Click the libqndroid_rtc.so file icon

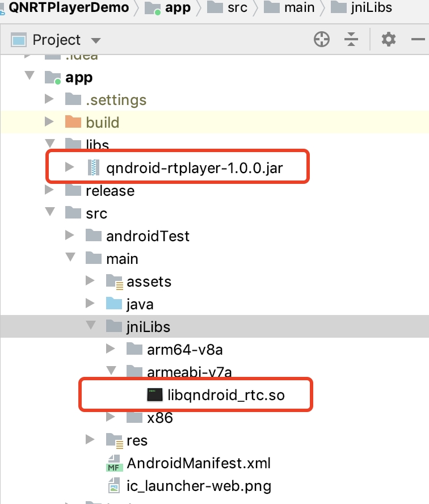point(155,395)
